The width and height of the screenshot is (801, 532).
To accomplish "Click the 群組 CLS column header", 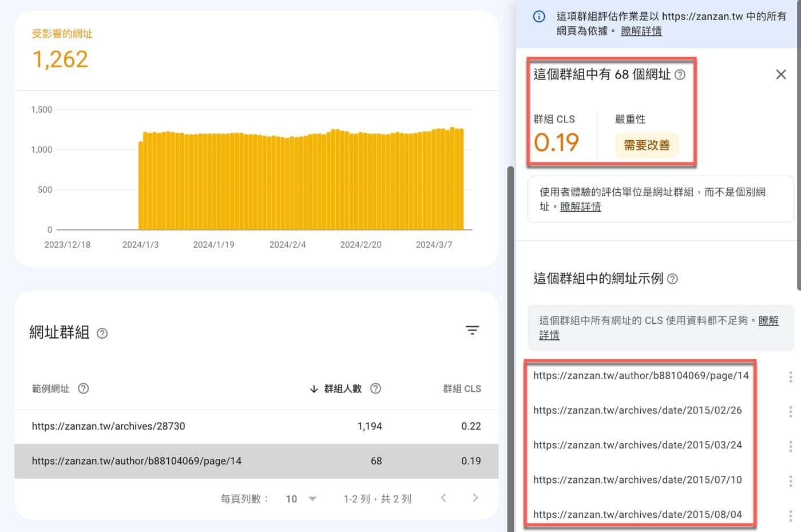I will point(462,389).
